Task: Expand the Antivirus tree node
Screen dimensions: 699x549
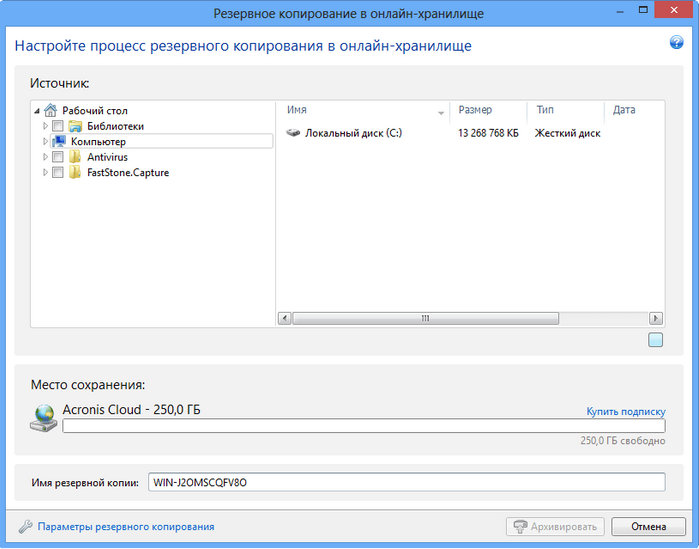Action: coord(45,157)
